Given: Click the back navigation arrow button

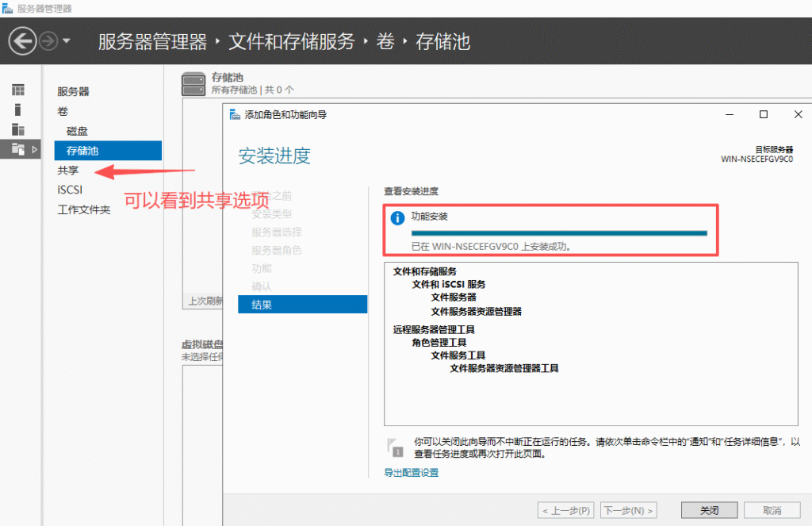Looking at the screenshot, I should 23,40.
